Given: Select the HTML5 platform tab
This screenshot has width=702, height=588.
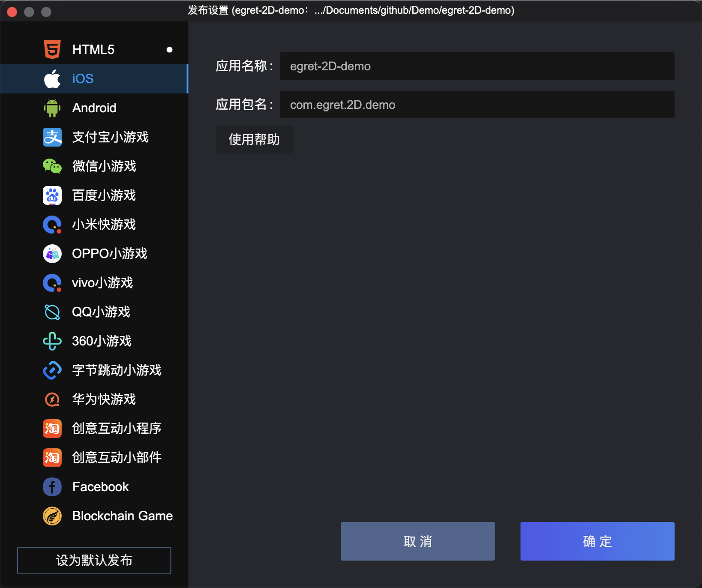Looking at the screenshot, I should [x=94, y=50].
